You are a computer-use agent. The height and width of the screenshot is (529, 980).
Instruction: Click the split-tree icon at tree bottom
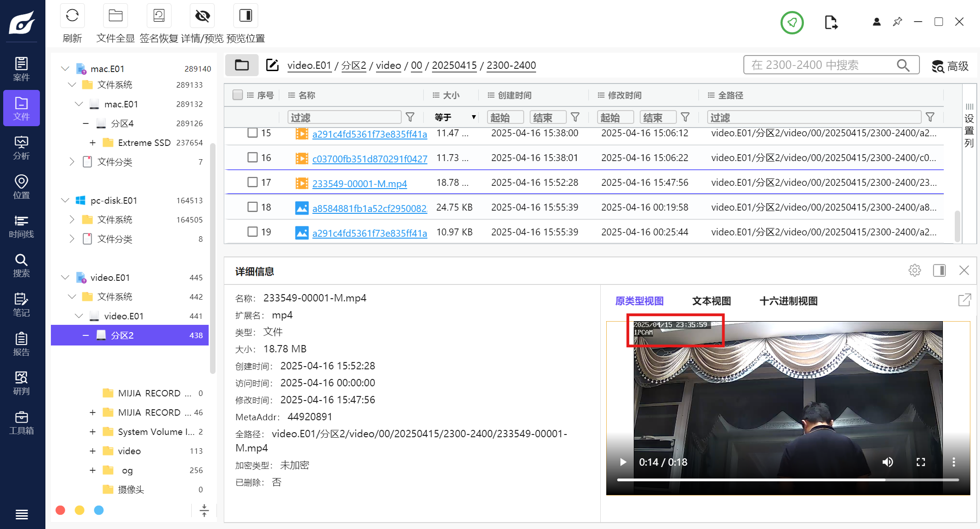(204, 510)
